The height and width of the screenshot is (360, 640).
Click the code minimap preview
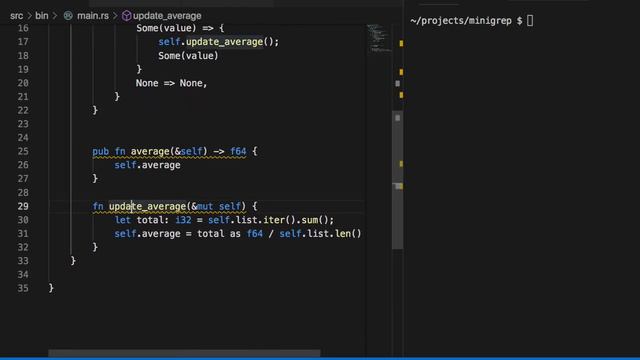click(379, 39)
